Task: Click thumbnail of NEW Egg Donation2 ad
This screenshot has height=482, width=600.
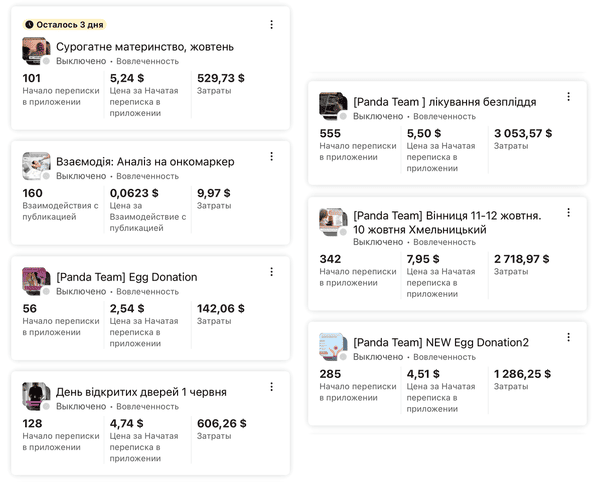Action: point(333,347)
